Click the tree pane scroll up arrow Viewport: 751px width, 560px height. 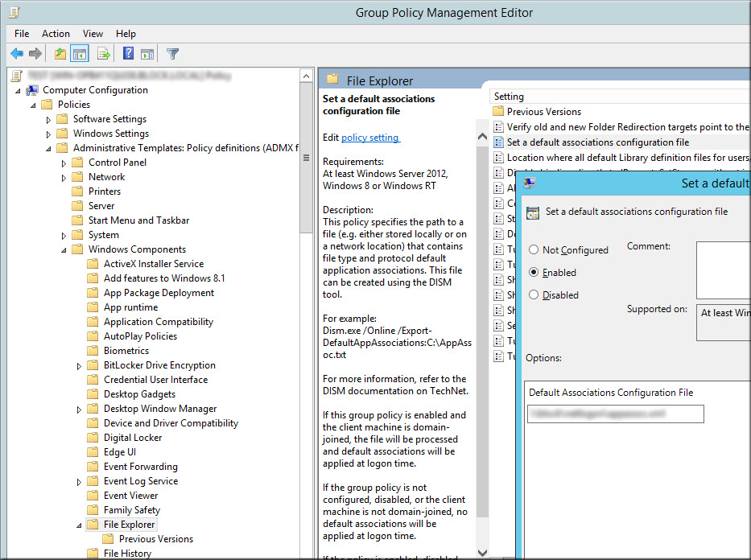[x=306, y=76]
